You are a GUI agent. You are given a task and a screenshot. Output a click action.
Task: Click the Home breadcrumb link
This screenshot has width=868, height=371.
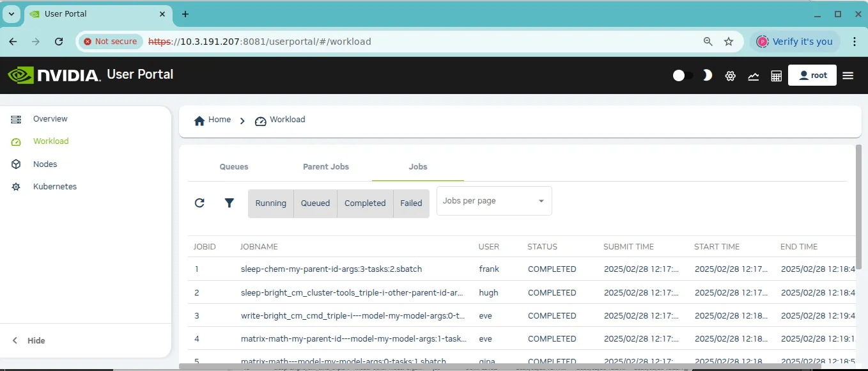point(219,120)
